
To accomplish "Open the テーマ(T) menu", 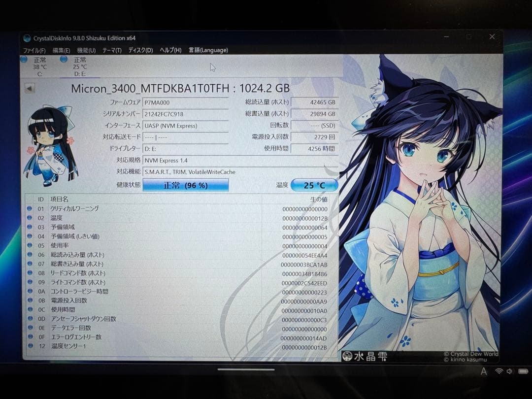I will (112, 51).
